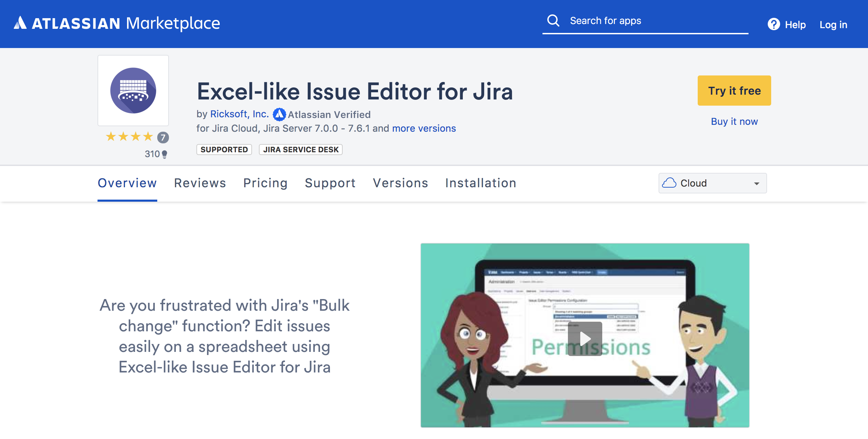Click the Log in link
The image size is (868, 439).
[833, 25]
